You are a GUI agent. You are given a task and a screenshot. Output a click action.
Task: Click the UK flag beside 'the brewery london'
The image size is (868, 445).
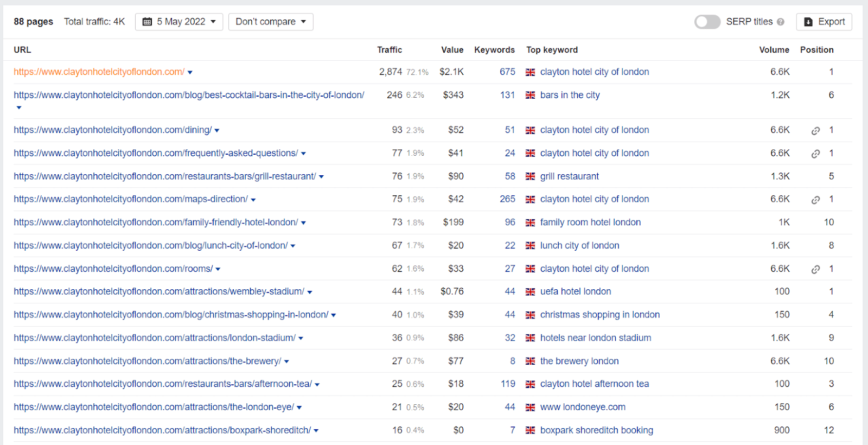coord(531,361)
